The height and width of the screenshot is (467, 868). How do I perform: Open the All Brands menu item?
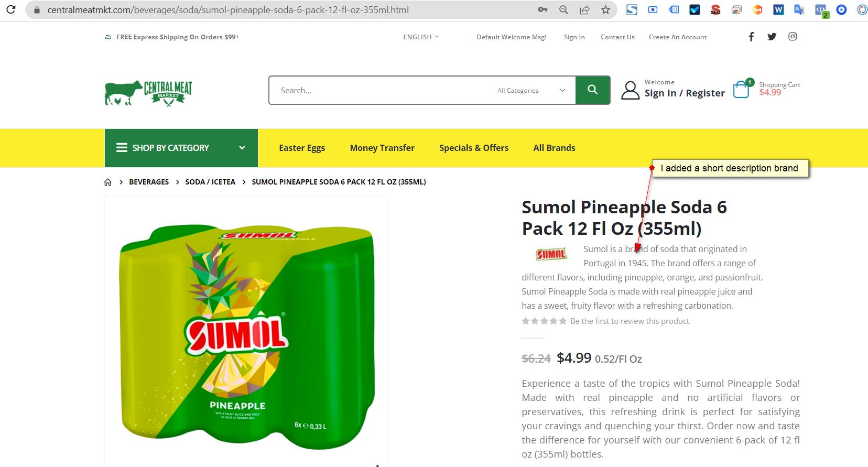click(554, 148)
